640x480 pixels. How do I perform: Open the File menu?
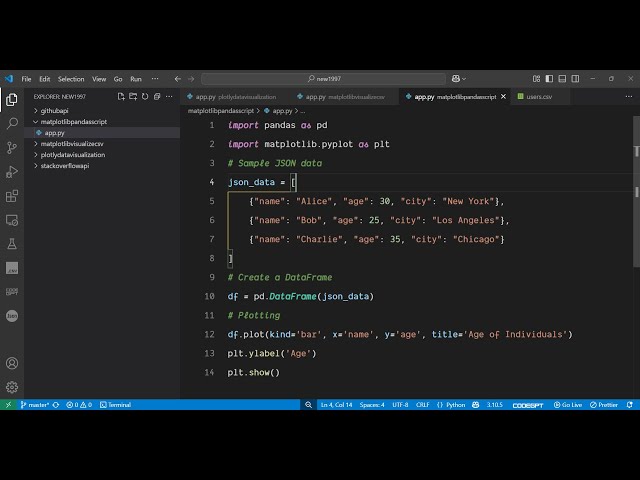(x=27, y=79)
